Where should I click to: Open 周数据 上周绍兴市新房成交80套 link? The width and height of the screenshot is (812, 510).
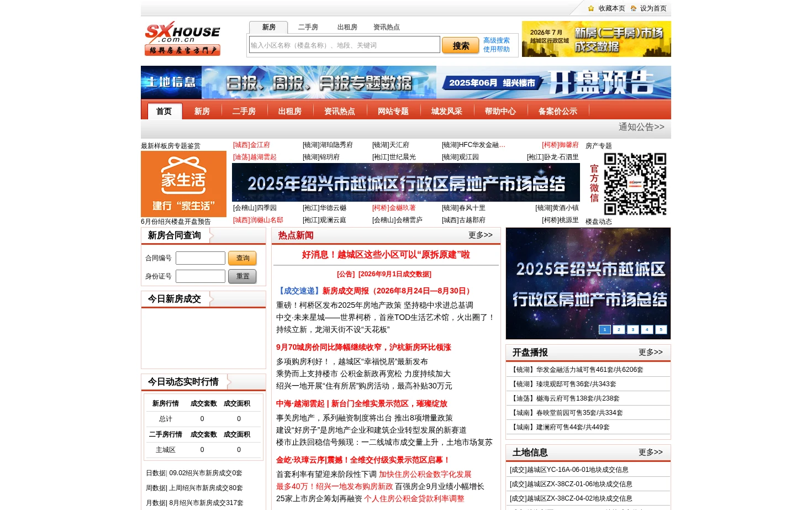[x=194, y=488]
